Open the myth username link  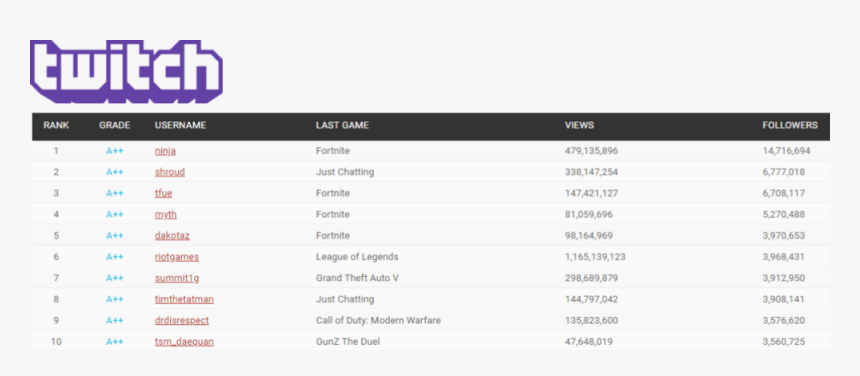coord(166,214)
